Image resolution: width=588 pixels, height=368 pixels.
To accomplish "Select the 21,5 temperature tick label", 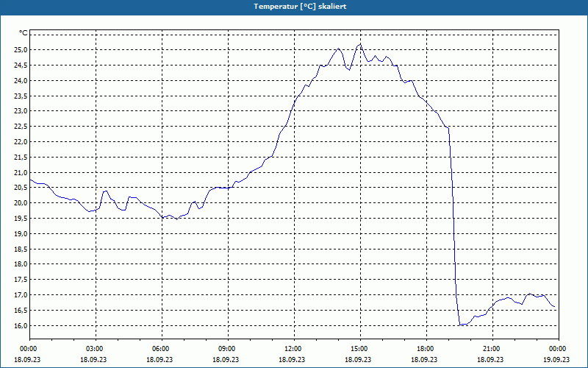I will [21, 157].
